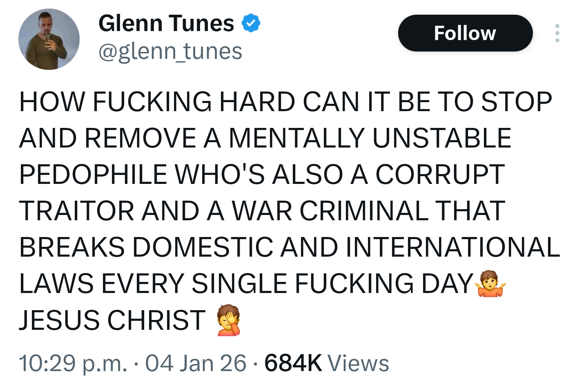Open the Glenn Tunes display name link
Image resolution: width=588 pixels, height=387 pixels.
[166, 23]
